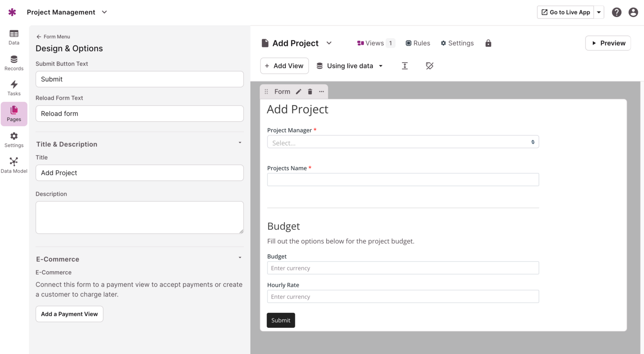
Task: Open the Add Project page name dropdown
Action: (x=329, y=43)
